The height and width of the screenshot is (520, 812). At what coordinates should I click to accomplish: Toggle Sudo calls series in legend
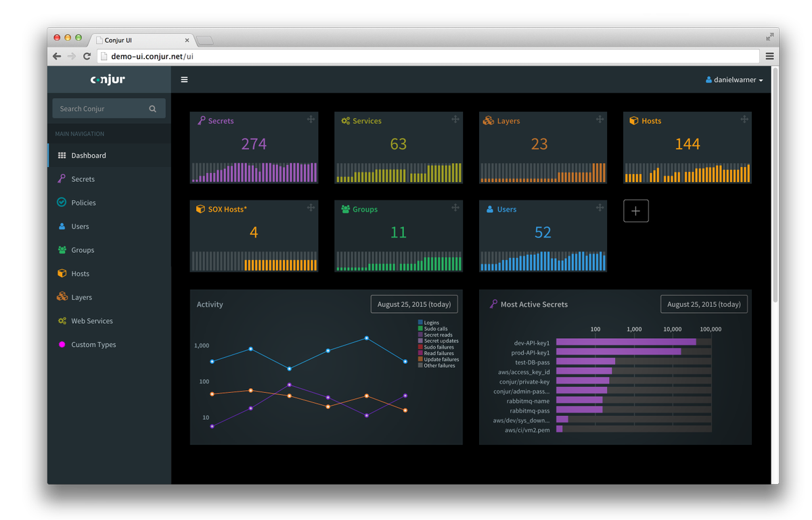433,329
